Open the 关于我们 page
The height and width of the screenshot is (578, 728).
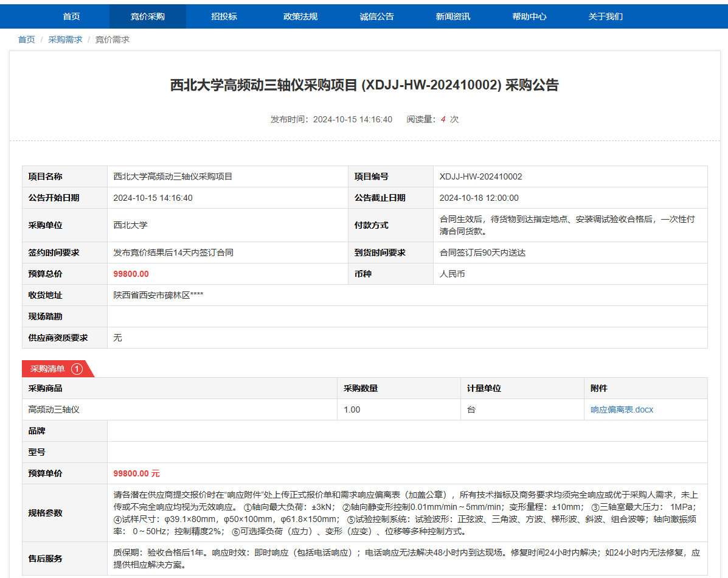(x=606, y=16)
